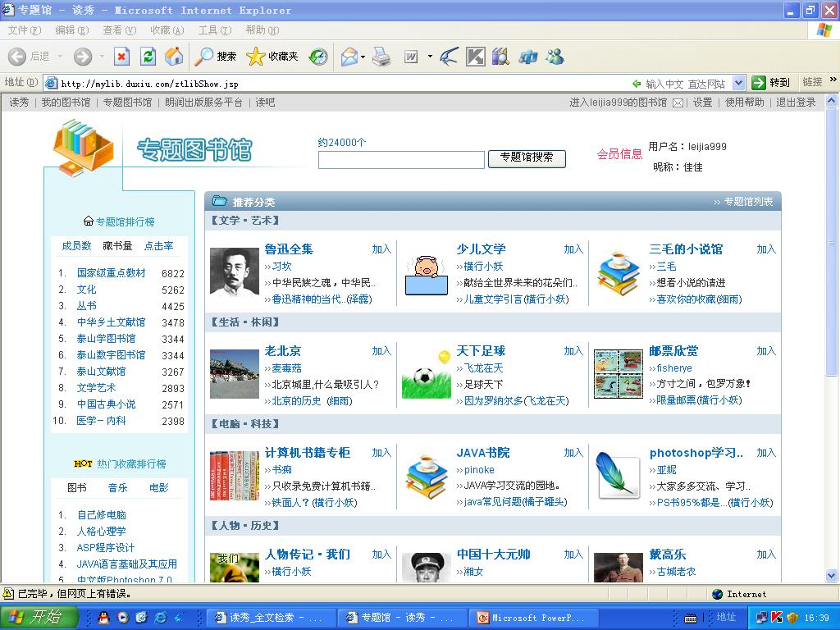Select the 音乐 hot collection tab
This screenshot has height=630, width=840.
tap(118, 487)
